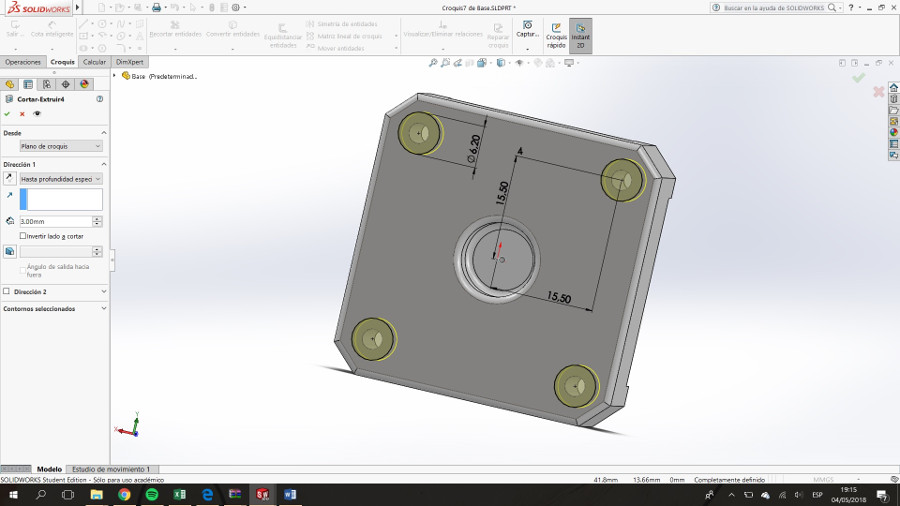The height and width of the screenshot is (506, 900).
Task: Open Hasta profundidad especificada dropdown
Action: click(x=61, y=179)
